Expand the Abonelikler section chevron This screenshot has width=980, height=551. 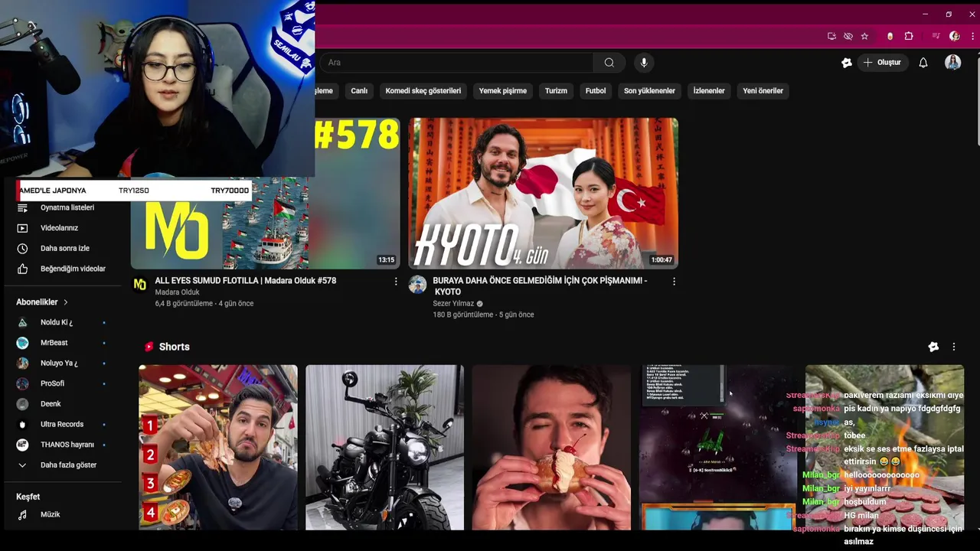point(65,302)
